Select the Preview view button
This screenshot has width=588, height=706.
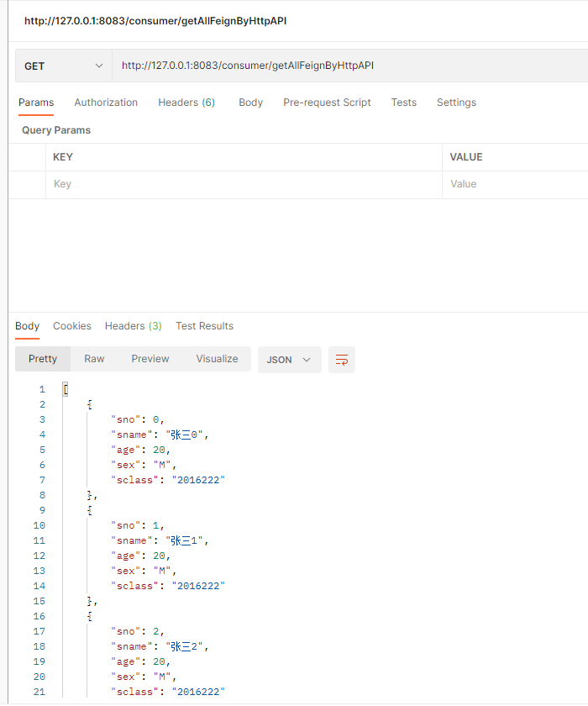pos(150,359)
